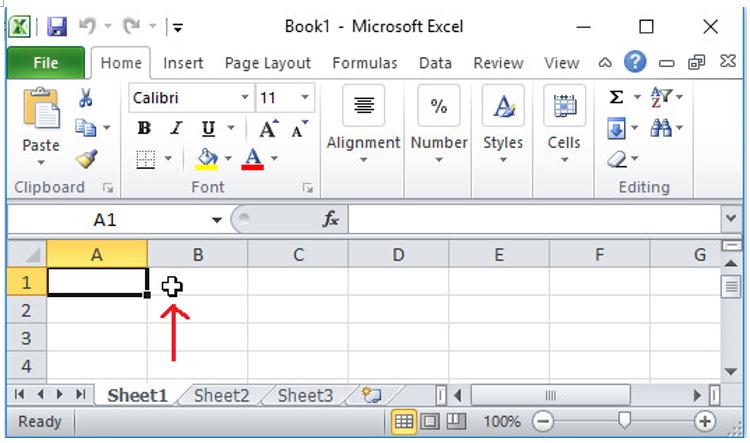
Task: Click the Save icon in quick access toolbar
Action: click(57, 26)
